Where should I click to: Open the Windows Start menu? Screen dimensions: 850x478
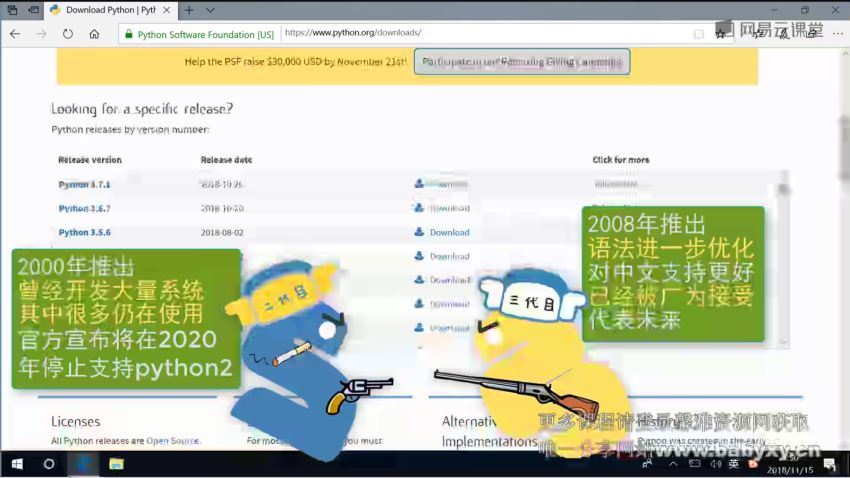17,464
